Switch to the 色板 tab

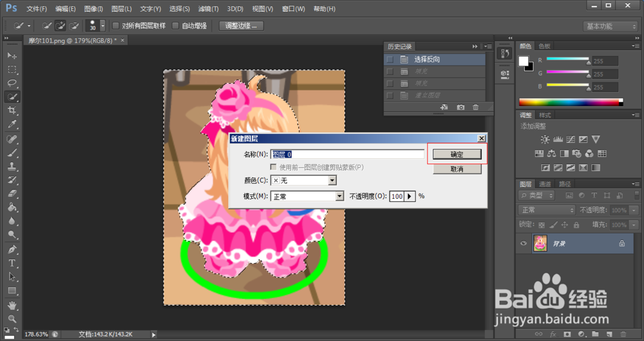tap(545, 46)
